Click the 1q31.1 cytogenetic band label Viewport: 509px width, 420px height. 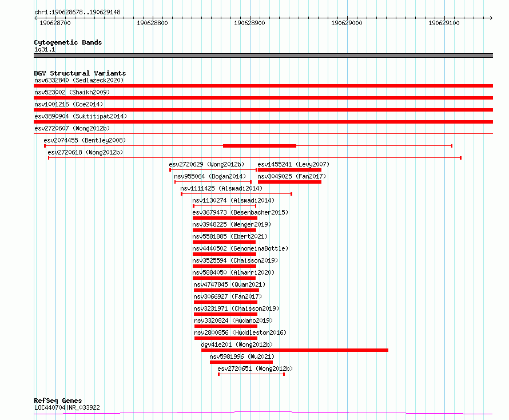45,50
